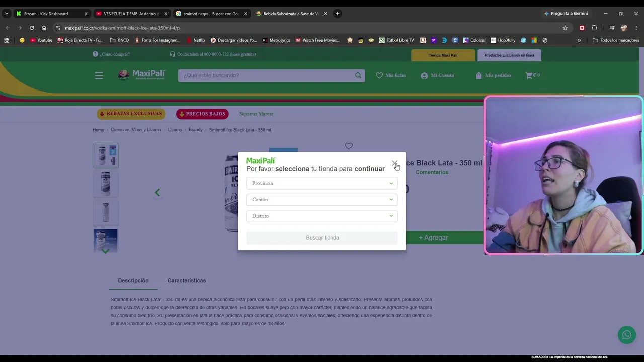
Task: Switch to the smirnof negra Google tab
Action: click(211, 14)
